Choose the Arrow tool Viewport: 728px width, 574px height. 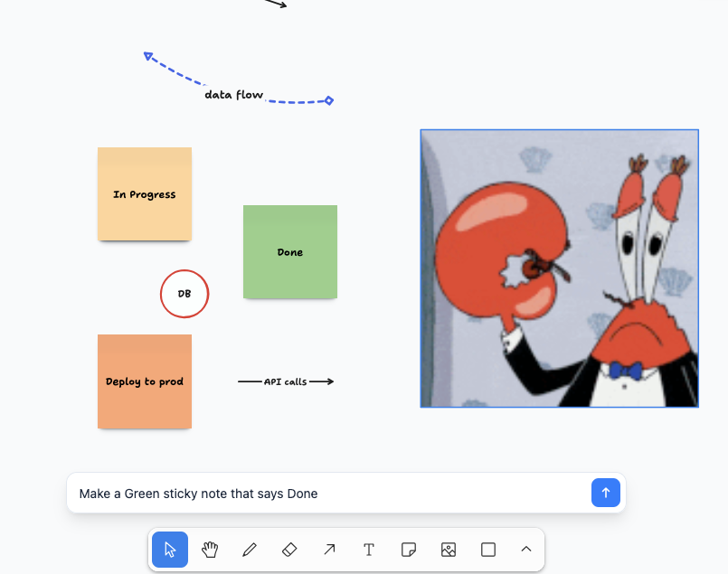point(329,550)
